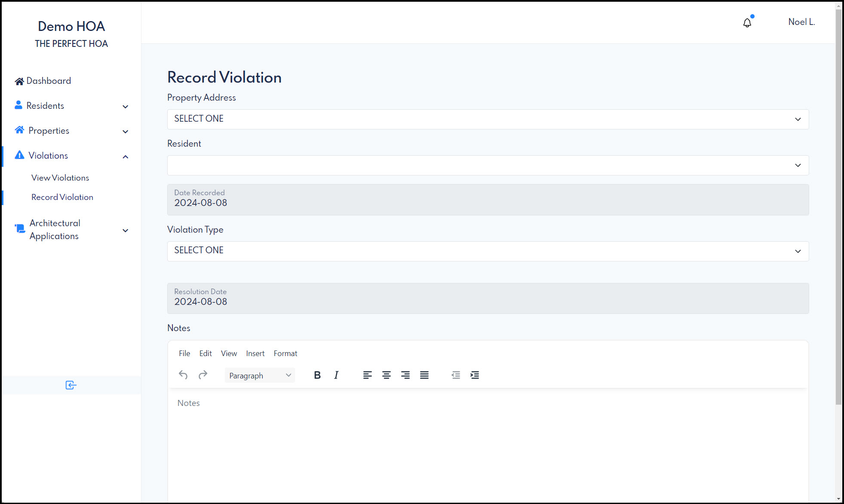Viewport: 844px width, 504px height.
Task: Click the logout icon at sidebar bottom
Action: tap(71, 385)
